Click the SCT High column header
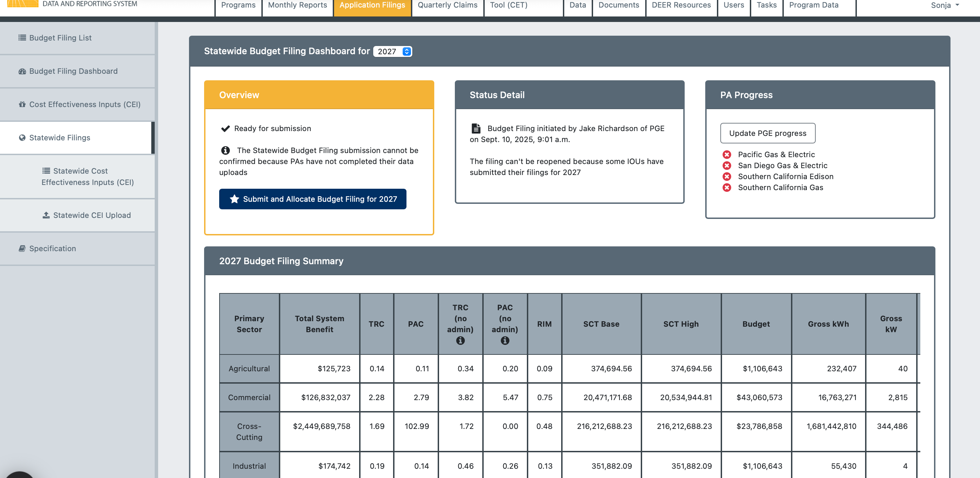The height and width of the screenshot is (478, 980). tap(681, 324)
